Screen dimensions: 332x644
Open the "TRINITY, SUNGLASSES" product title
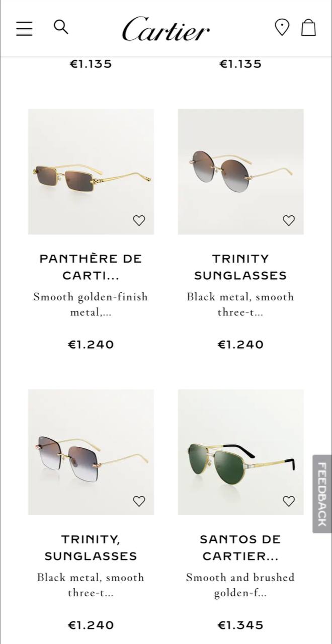pos(91,548)
